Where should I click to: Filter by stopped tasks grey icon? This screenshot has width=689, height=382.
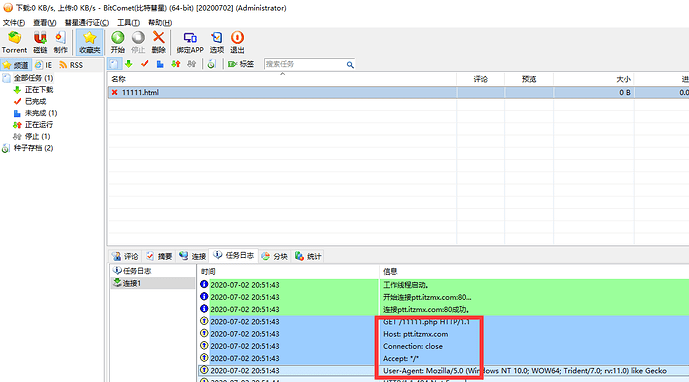pyautogui.click(x=191, y=64)
